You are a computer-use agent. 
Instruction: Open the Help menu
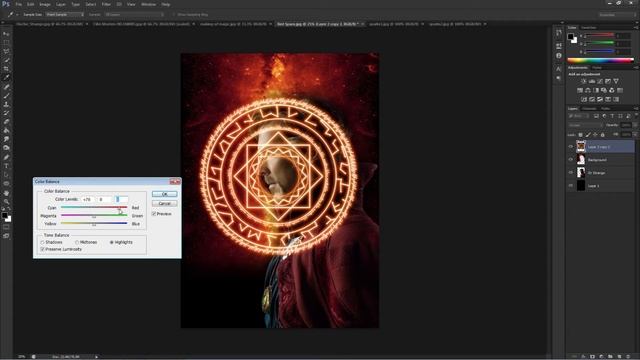coord(166,4)
